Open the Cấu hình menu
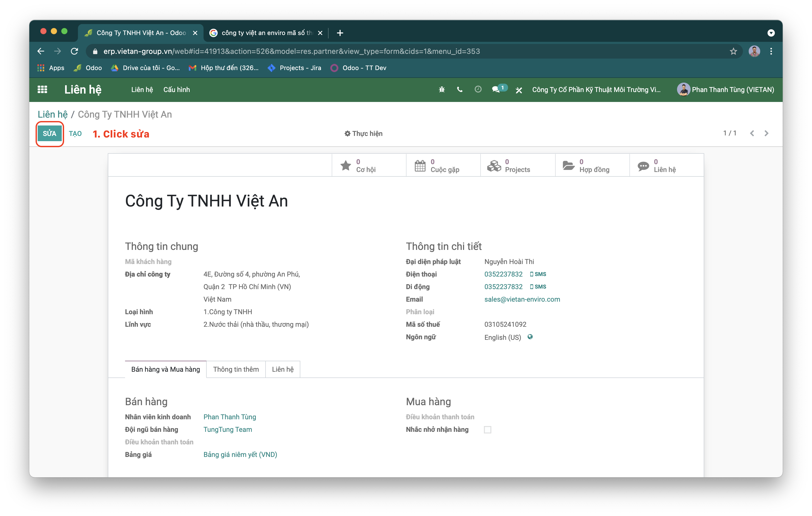 pyautogui.click(x=176, y=90)
